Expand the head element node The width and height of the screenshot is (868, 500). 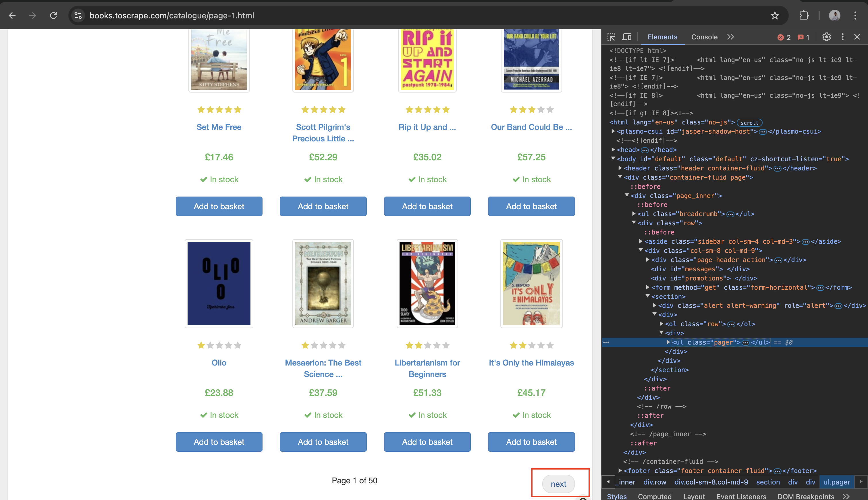613,150
